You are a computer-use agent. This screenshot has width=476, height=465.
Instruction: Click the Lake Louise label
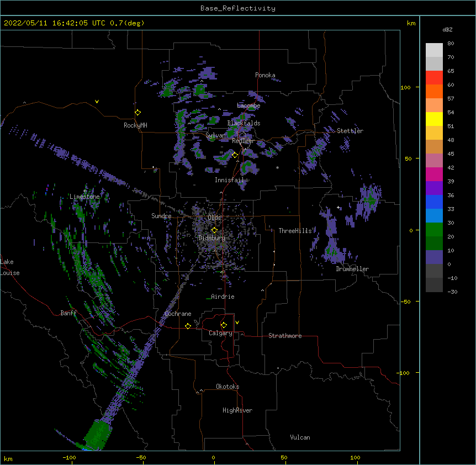tap(10, 267)
